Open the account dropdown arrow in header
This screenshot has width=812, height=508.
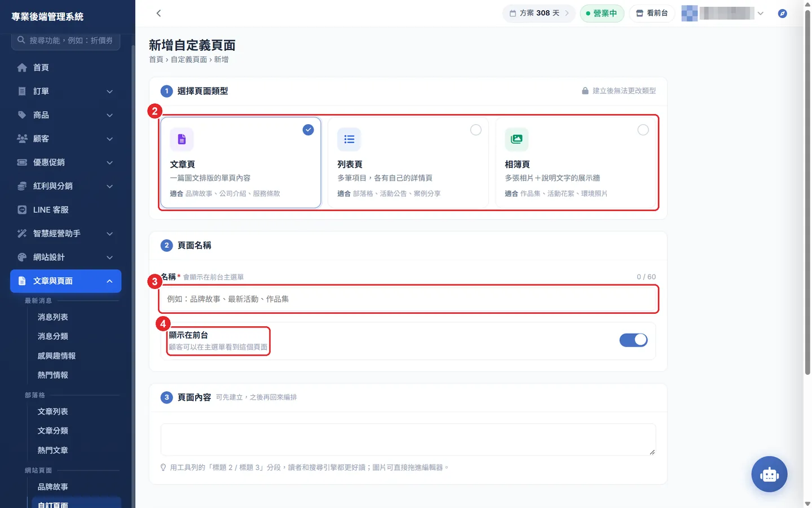(x=761, y=13)
